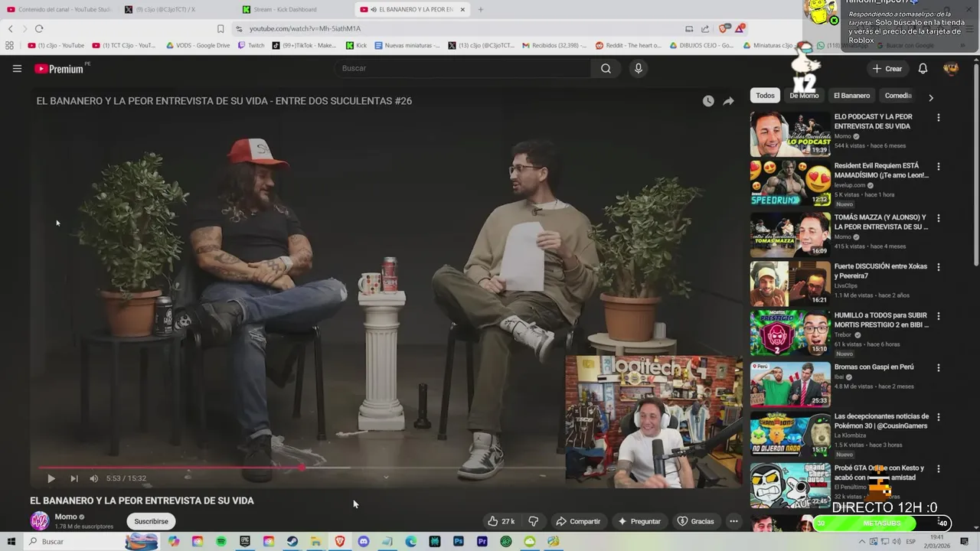Subscribe to Momo with Suscribirse button

tap(151, 521)
